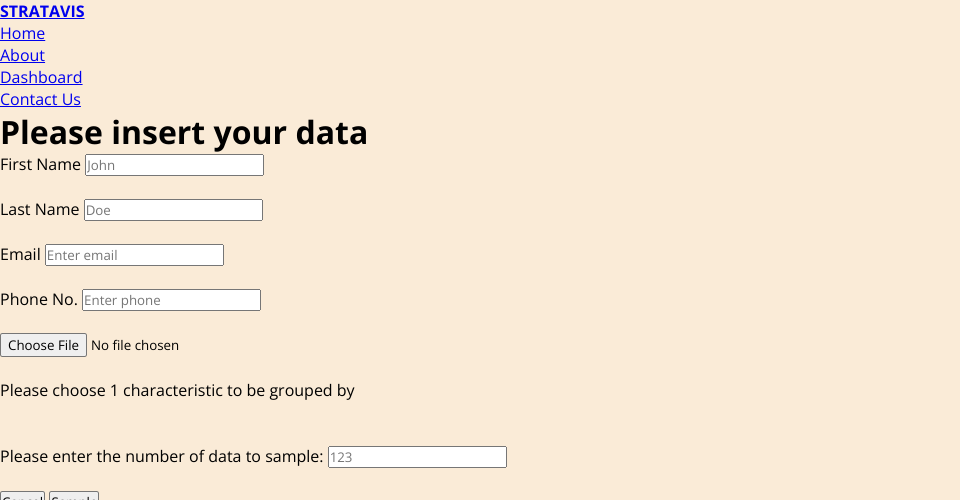Image resolution: width=960 pixels, height=500 pixels.
Task: Open the Contact Us link
Action: pyautogui.click(x=40, y=100)
